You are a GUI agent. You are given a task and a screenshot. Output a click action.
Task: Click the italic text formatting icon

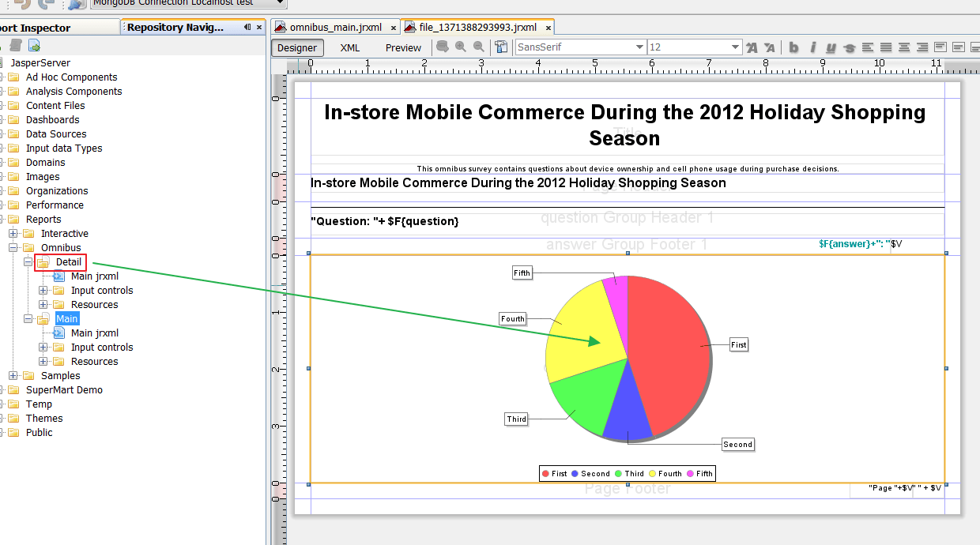pos(812,47)
